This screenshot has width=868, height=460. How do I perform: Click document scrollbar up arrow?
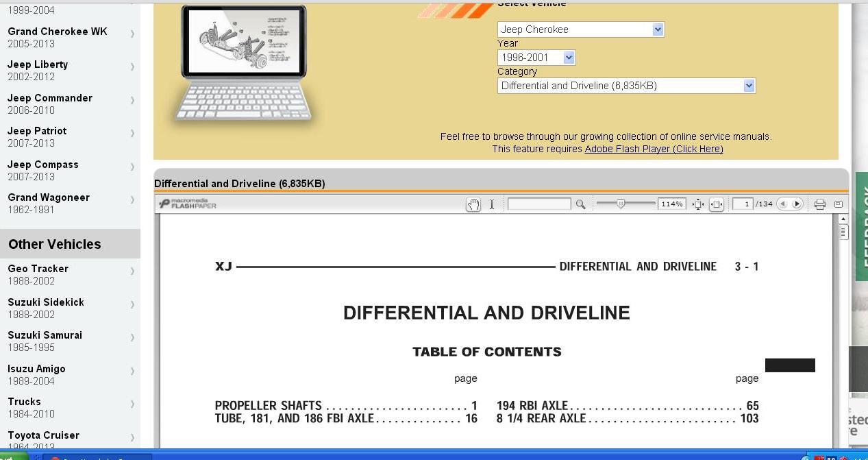(x=843, y=219)
